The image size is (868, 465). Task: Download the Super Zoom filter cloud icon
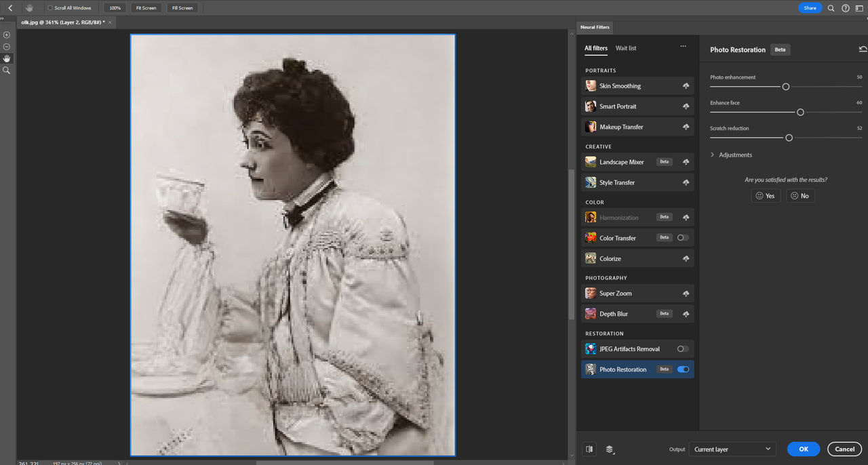tap(686, 294)
